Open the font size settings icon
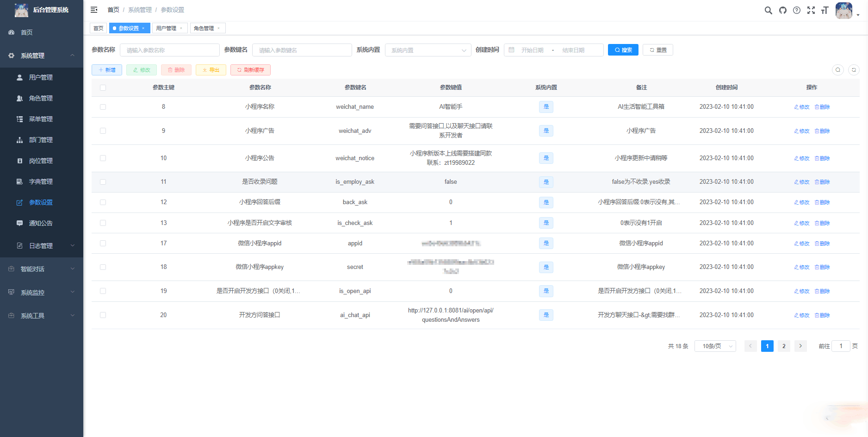Screen dimensions: 868x437 [x=825, y=10]
